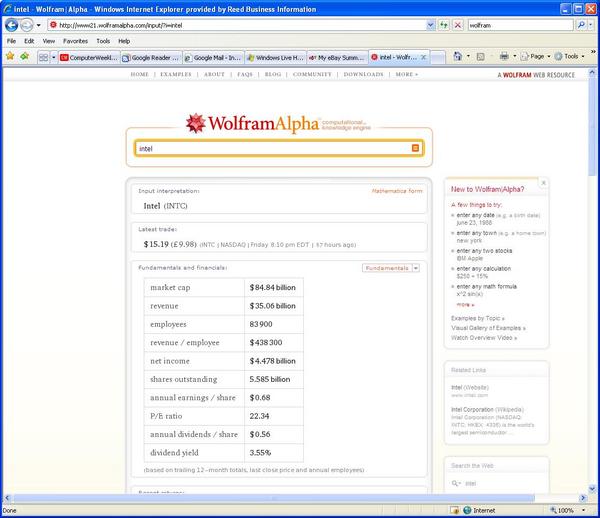Image resolution: width=600 pixels, height=518 pixels.
Task: Click the browser Forward arrow button
Action: tap(26, 25)
